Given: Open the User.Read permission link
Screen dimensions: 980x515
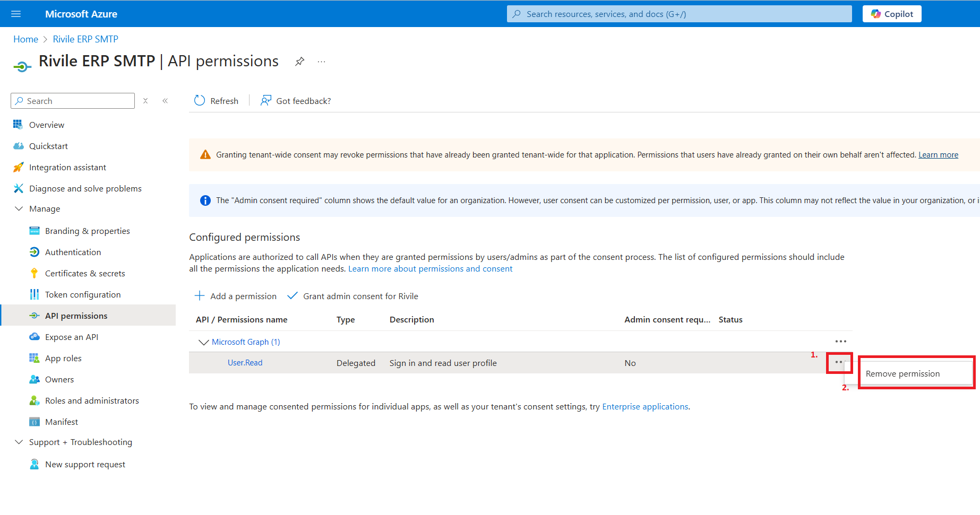Looking at the screenshot, I should (x=245, y=363).
